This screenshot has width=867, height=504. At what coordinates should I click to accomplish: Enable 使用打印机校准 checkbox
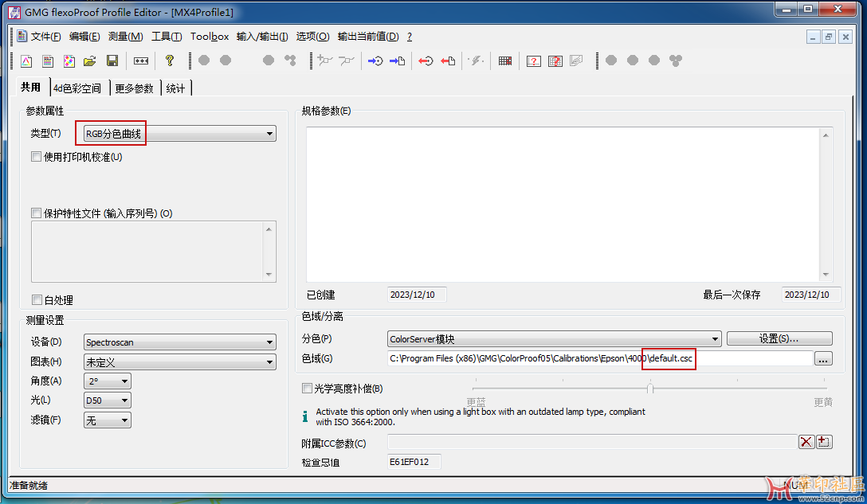37,157
